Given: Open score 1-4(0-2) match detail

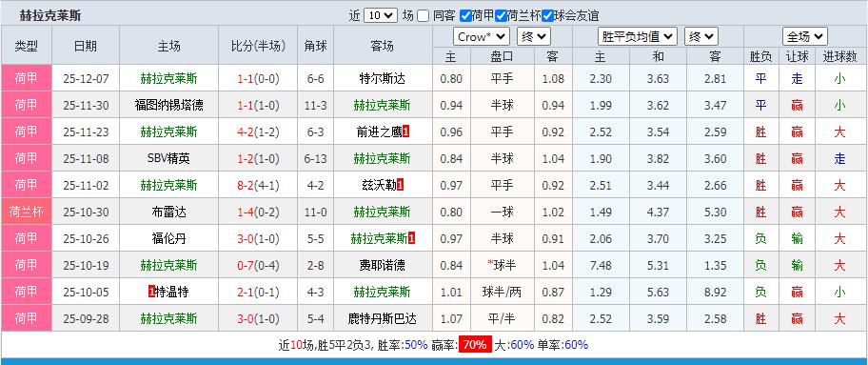Looking at the screenshot, I should (x=259, y=212).
